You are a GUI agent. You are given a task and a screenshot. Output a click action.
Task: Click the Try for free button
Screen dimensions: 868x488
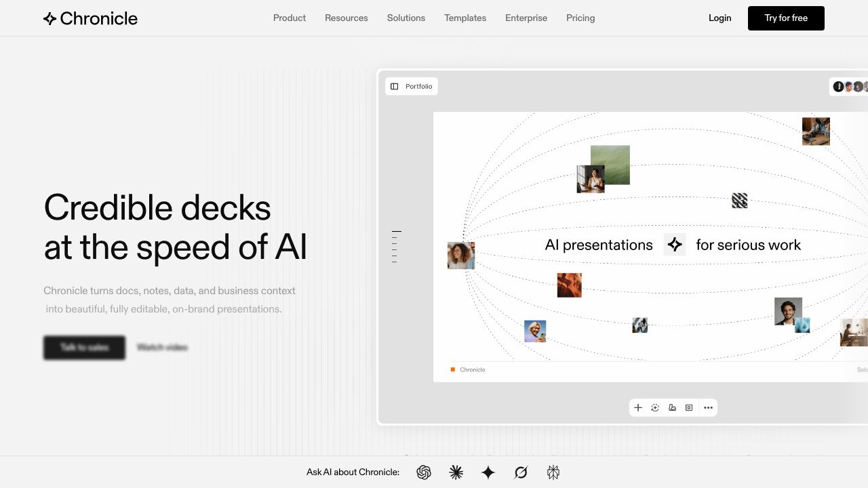[786, 18]
